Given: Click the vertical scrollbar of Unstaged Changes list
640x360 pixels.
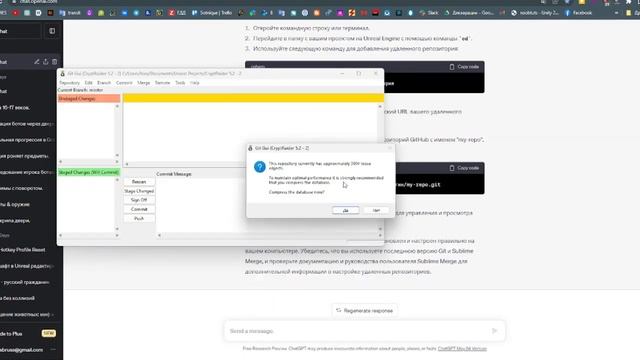Looking at the screenshot, I should click(x=117, y=131).
